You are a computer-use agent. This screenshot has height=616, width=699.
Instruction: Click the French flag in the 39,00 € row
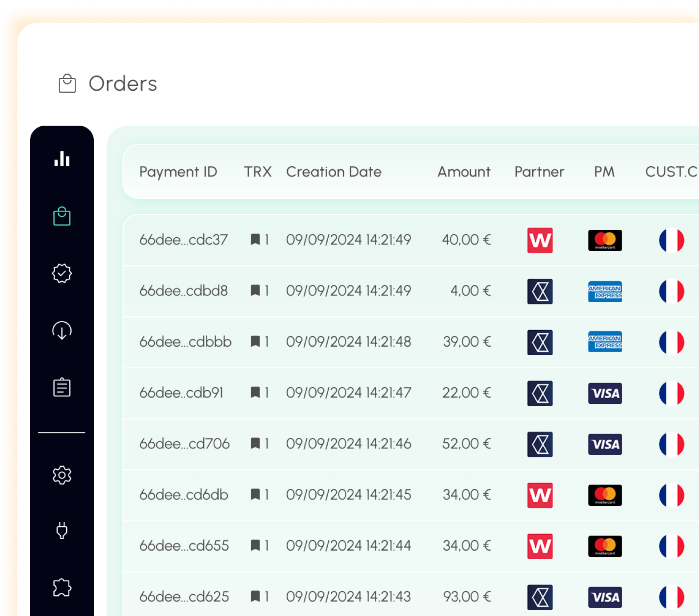671,342
